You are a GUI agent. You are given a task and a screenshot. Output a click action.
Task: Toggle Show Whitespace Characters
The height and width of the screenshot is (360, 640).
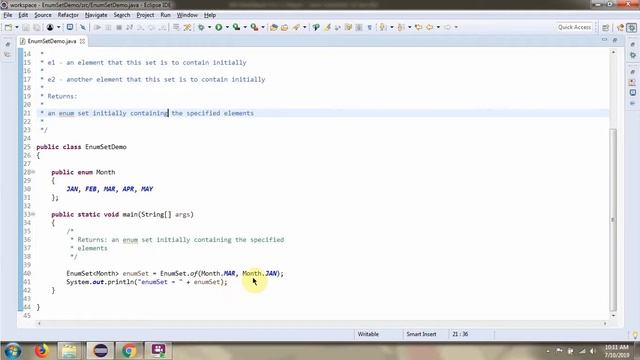point(369,27)
